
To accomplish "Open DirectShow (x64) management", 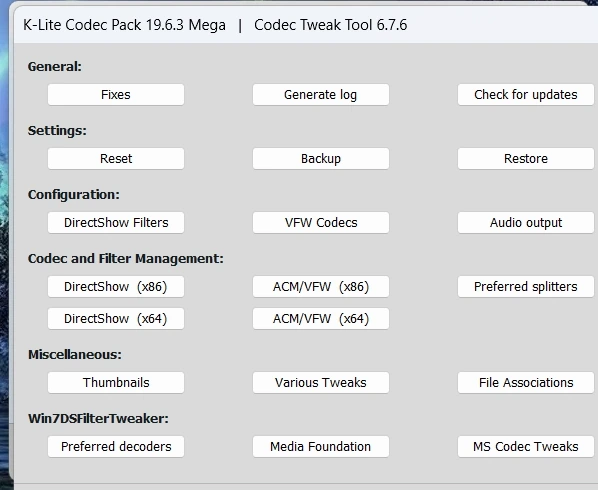I will pos(116,319).
